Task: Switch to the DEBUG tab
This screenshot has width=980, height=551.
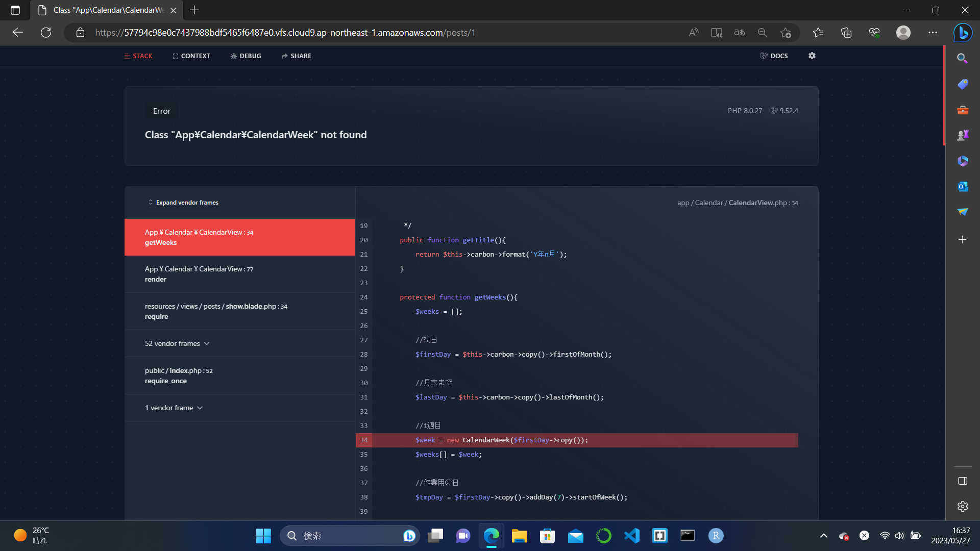Action: pyautogui.click(x=246, y=56)
